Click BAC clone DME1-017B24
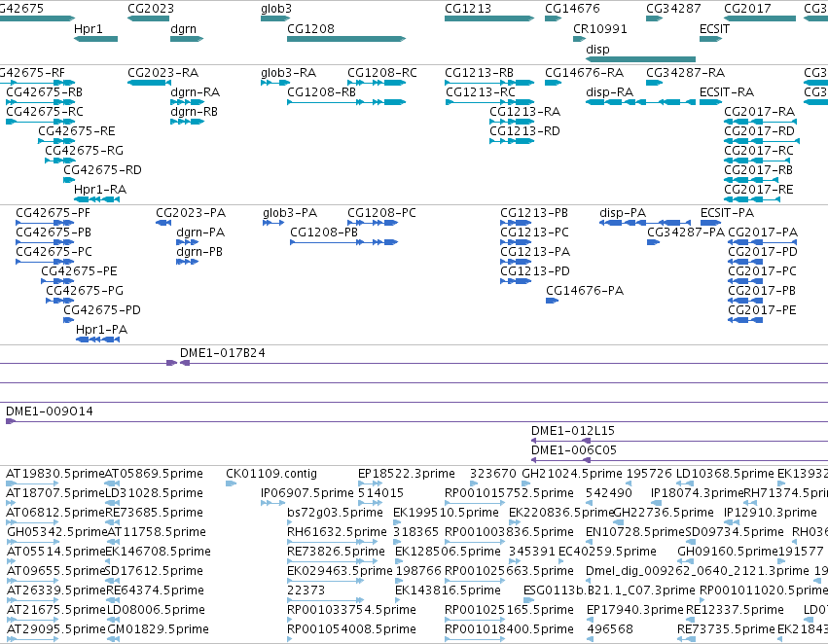The width and height of the screenshot is (828, 644). pyautogui.click(x=222, y=352)
